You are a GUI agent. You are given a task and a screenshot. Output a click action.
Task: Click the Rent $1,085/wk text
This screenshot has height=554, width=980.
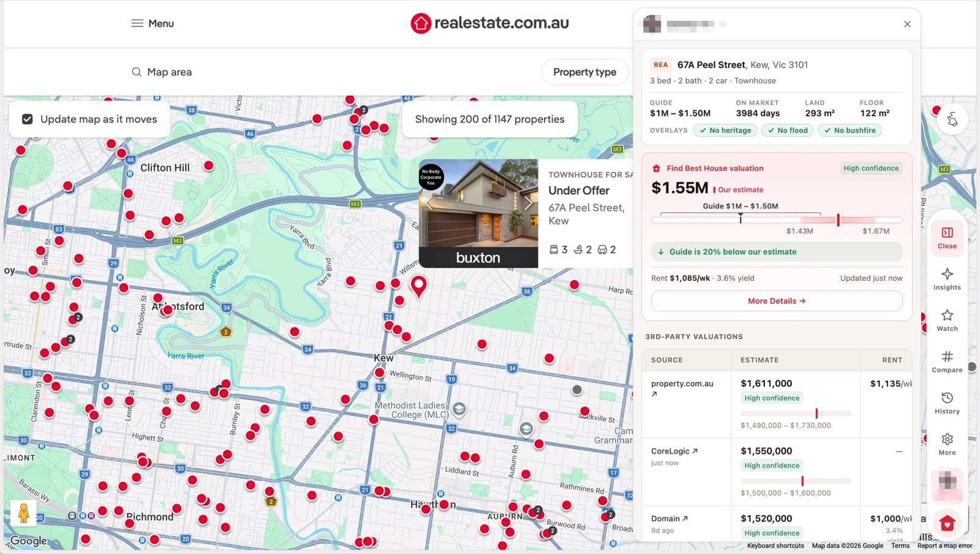680,278
